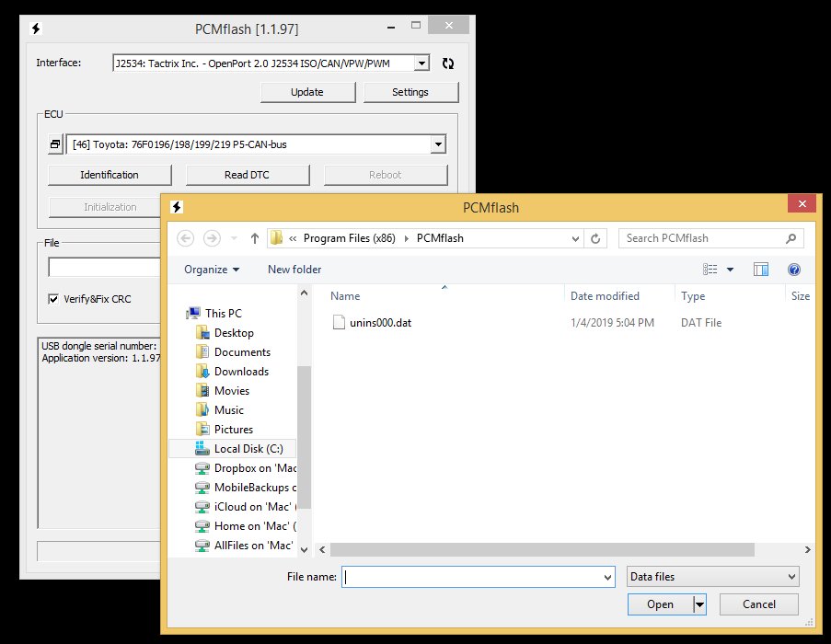Image resolution: width=831 pixels, height=644 pixels.
Task: Expand the ECU selection dropdown
Action: pos(438,144)
